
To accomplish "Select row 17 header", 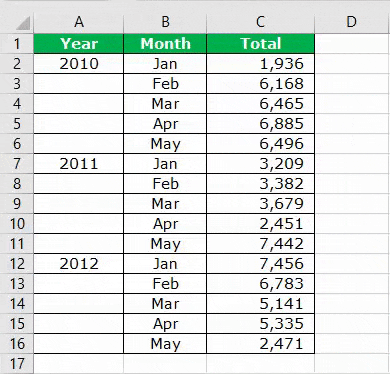I will pyautogui.click(x=17, y=363).
